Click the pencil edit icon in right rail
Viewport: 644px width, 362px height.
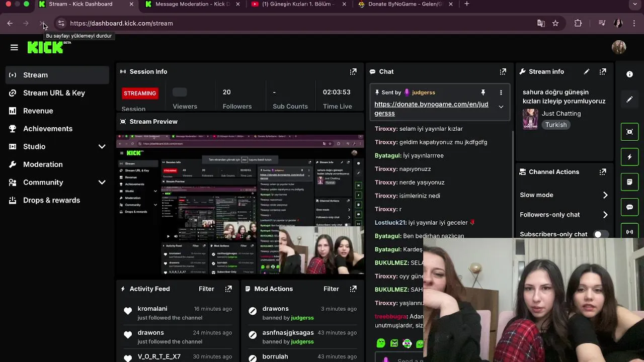629,100
